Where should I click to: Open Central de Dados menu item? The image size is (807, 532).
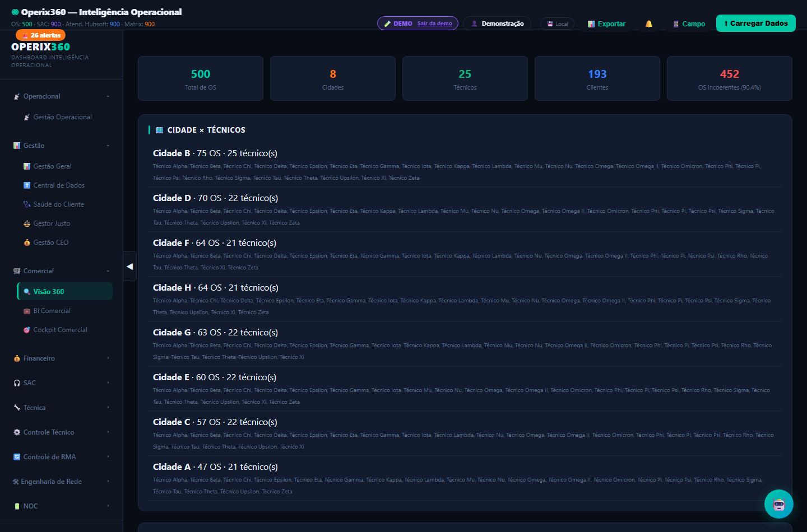pyautogui.click(x=65, y=185)
